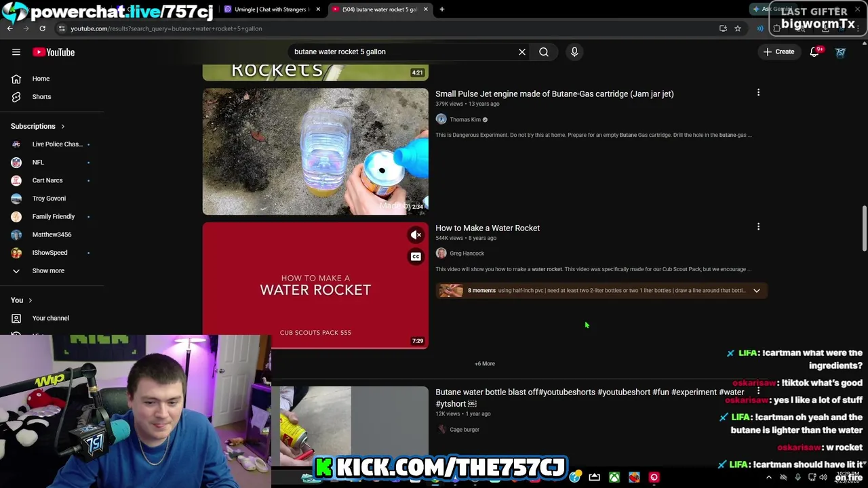Toggle captions on the water rocket preview
Image resolution: width=868 pixels, height=488 pixels.
point(416,257)
